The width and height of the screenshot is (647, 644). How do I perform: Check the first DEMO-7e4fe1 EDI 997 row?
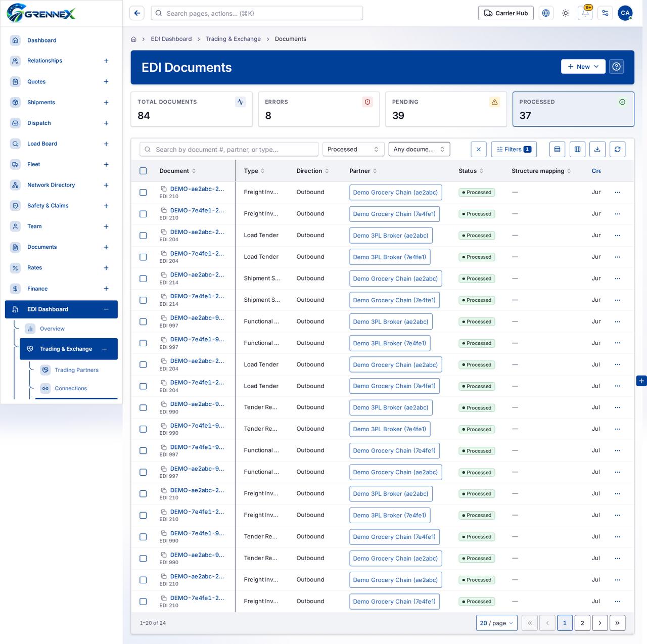pos(143,343)
